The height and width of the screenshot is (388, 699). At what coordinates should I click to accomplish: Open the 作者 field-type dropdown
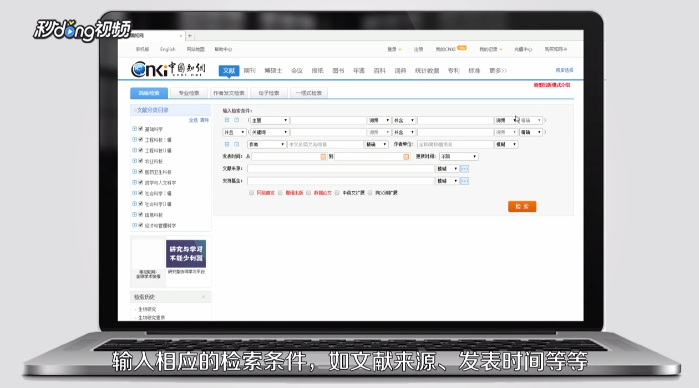(x=267, y=144)
